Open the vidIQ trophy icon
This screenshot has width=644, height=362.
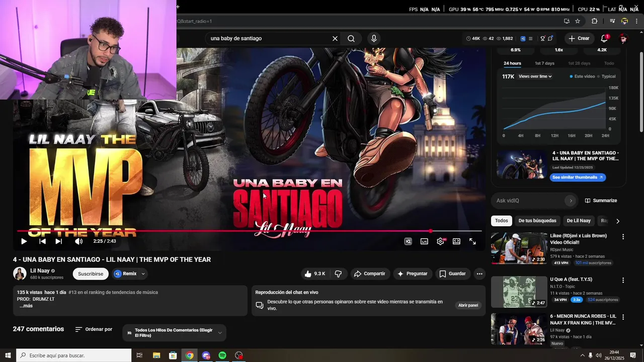tap(542, 38)
